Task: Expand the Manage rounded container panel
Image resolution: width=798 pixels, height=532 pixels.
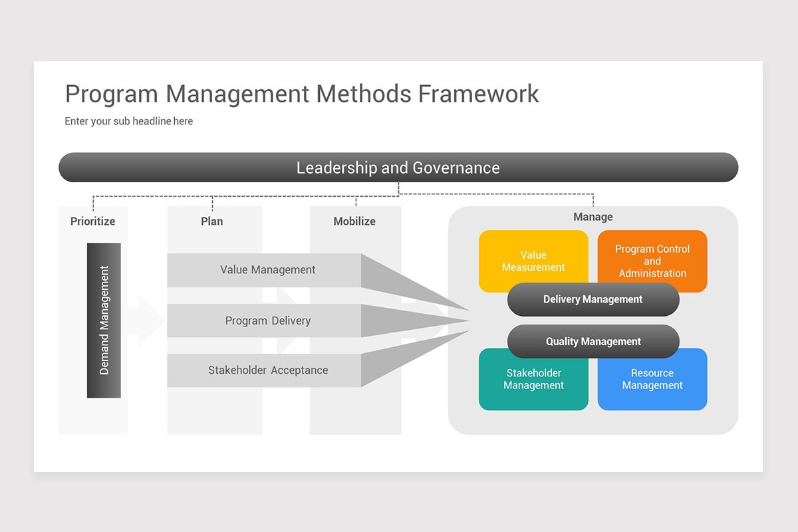Action: pos(593,217)
